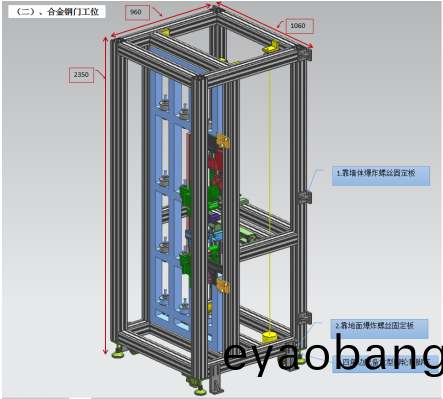Select the lower orange hinge block
This screenshot has height=399, width=443.
223,286
